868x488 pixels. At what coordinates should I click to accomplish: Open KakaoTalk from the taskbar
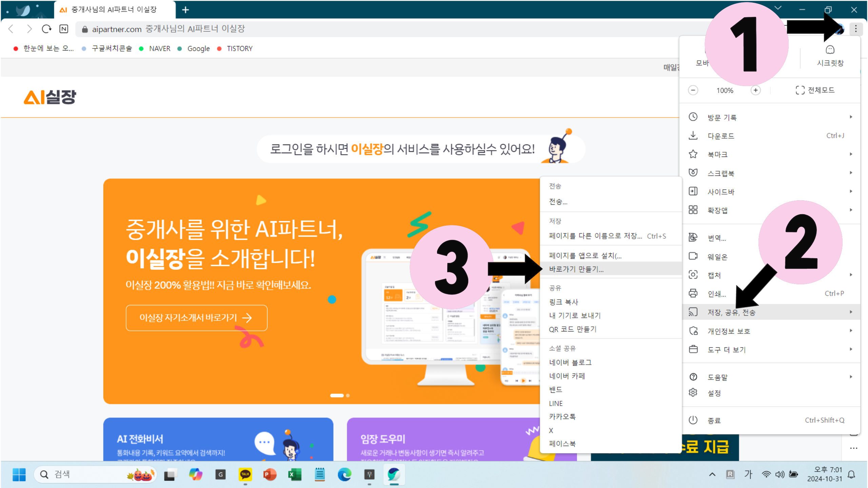[x=245, y=474]
